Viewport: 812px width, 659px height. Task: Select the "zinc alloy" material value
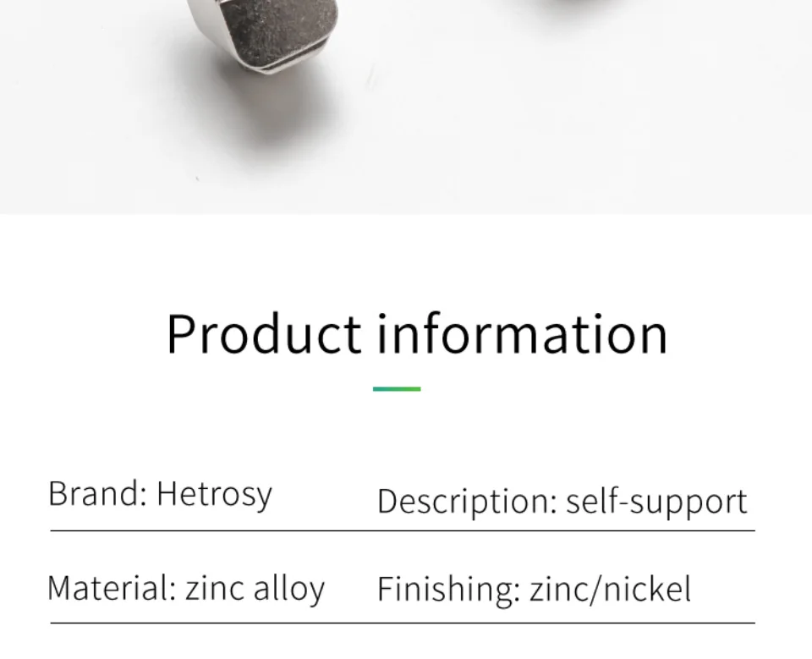(x=255, y=590)
